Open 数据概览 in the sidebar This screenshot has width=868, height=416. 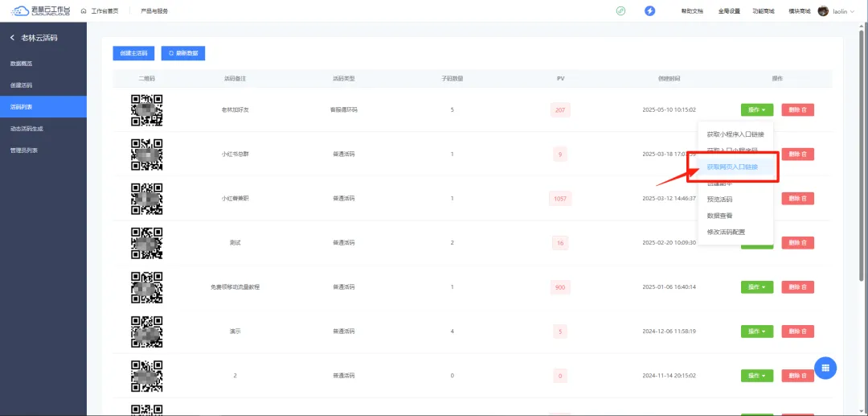click(x=43, y=64)
